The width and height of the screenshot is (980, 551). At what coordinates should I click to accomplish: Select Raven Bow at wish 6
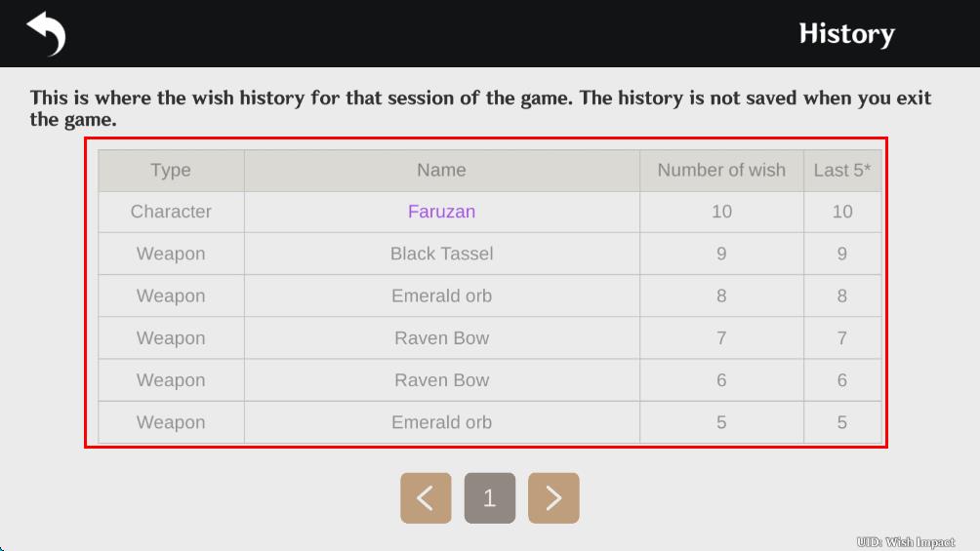tap(441, 380)
